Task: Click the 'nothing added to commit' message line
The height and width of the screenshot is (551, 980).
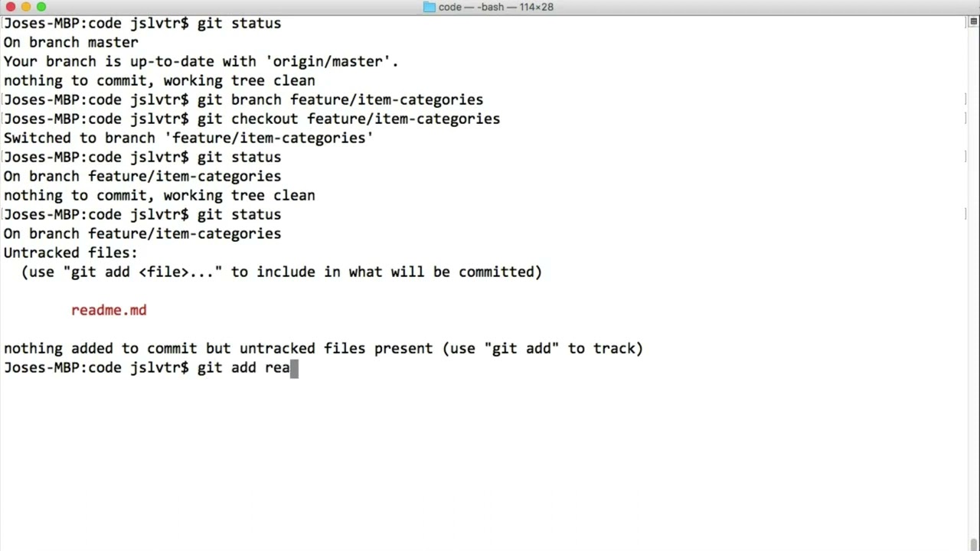Action: pyautogui.click(x=323, y=348)
